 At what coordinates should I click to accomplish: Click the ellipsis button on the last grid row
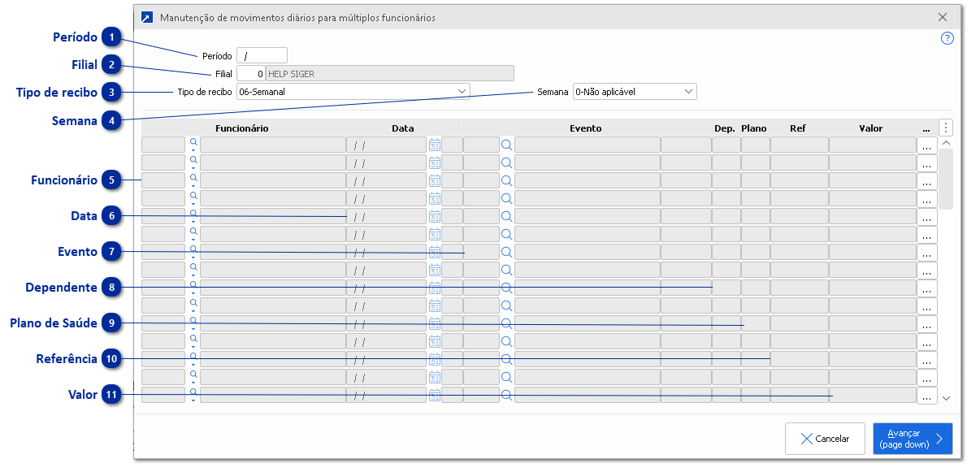[926, 396]
